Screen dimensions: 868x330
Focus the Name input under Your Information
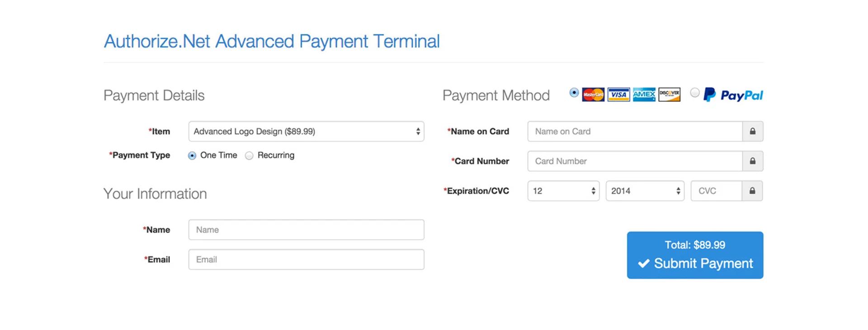pyautogui.click(x=306, y=230)
